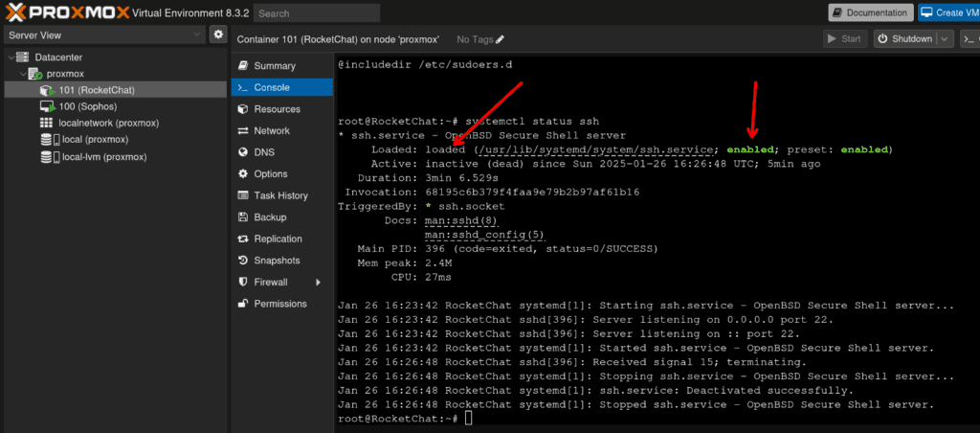
Task: Collapse the Datacenter tree node
Action: [10, 57]
